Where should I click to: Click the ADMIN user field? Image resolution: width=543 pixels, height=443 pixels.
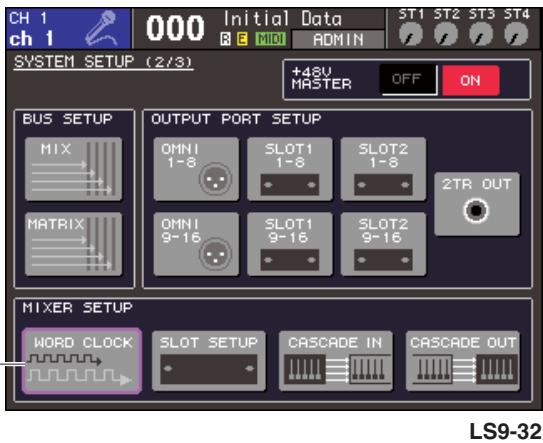coord(338,39)
